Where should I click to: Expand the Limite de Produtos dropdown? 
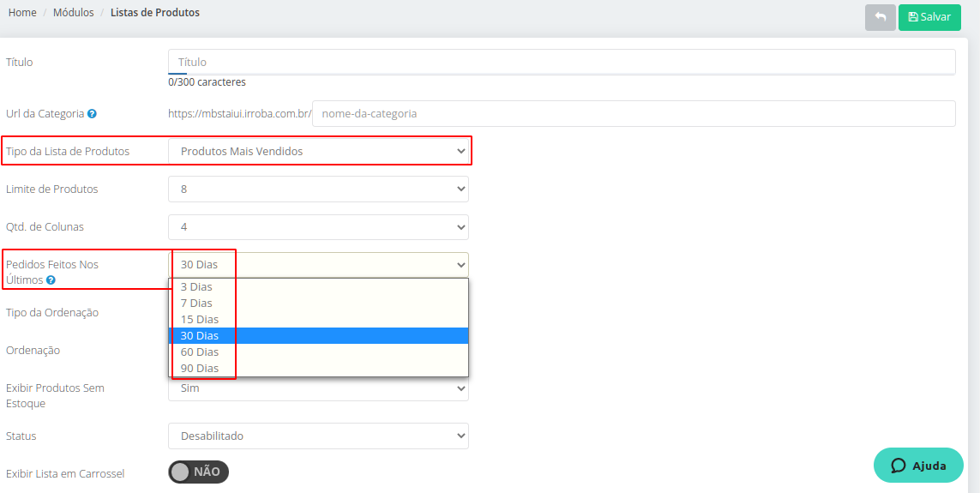click(318, 189)
